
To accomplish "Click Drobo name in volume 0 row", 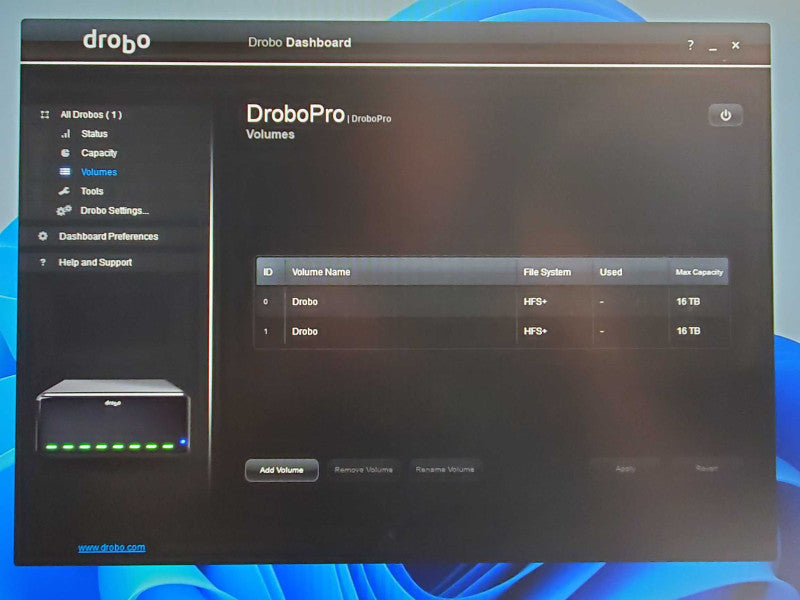I will point(305,302).
